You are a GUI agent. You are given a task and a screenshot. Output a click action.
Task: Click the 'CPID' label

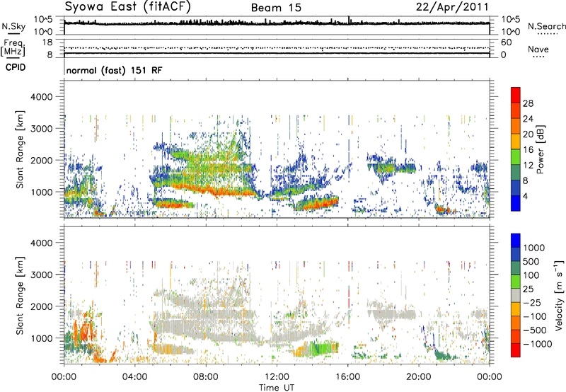pyautogui.click(x=16, y=67)
